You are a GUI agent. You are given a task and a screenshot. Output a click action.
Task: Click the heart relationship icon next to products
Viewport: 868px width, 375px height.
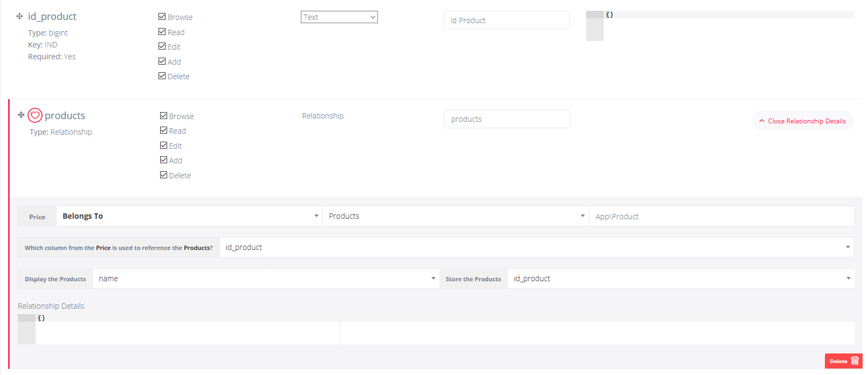[x=35, y=115]
